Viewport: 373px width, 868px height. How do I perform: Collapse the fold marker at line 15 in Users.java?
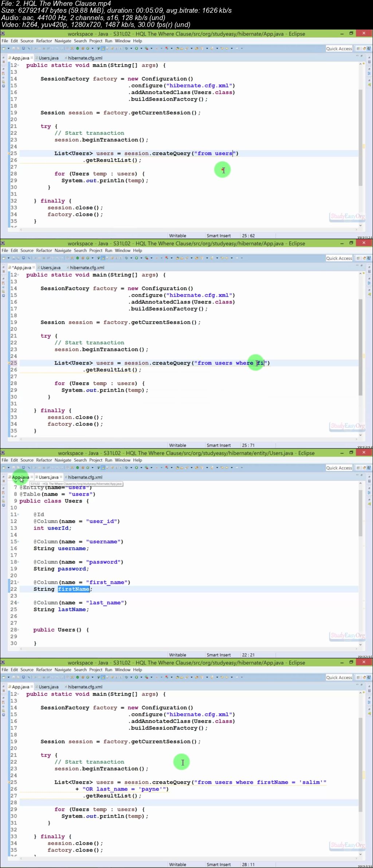tap(18, 542)
